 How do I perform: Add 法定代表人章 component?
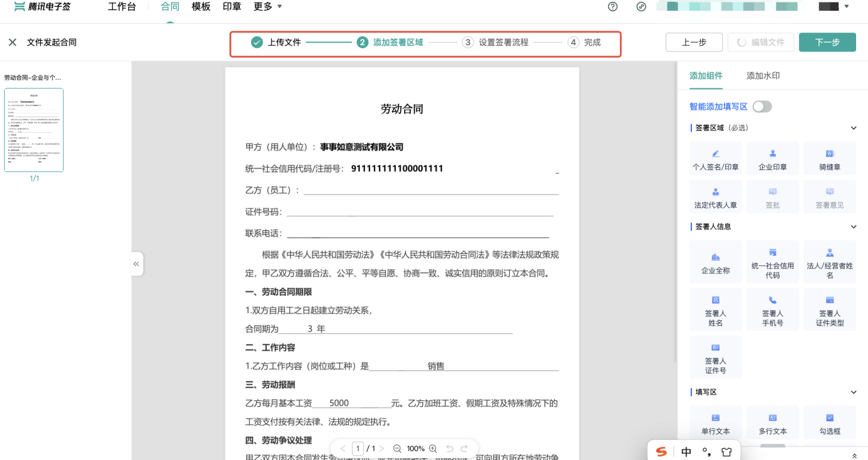(715, 198)
